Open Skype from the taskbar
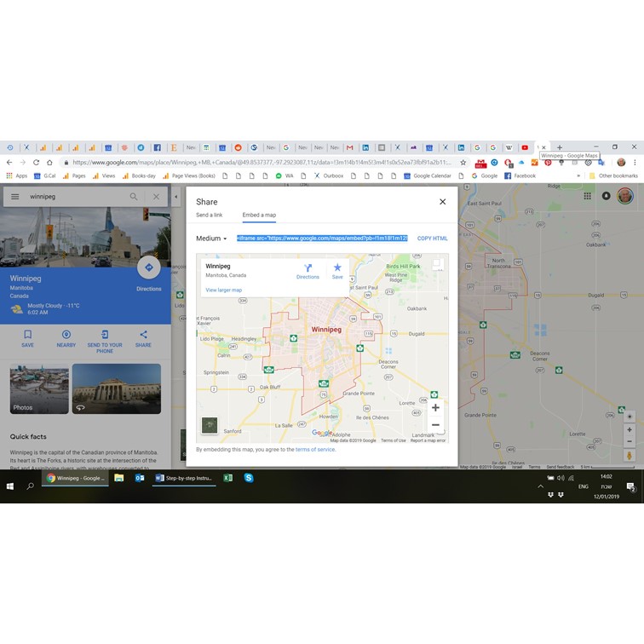Image resolution: width=644 pixels, height=644 pixels. coord(249,478)
